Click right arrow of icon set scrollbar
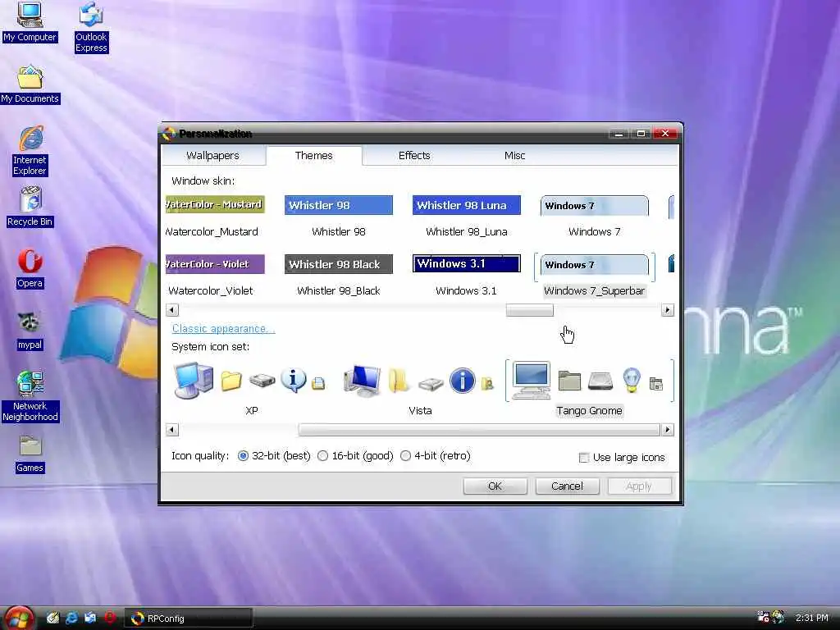Screen dimensions: 840x630 point(668,430)
